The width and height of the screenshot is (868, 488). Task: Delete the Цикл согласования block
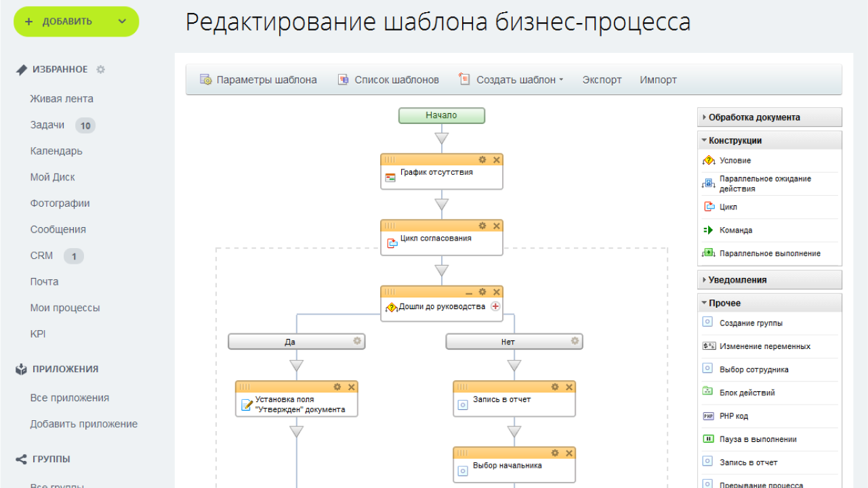pos(497,226)
